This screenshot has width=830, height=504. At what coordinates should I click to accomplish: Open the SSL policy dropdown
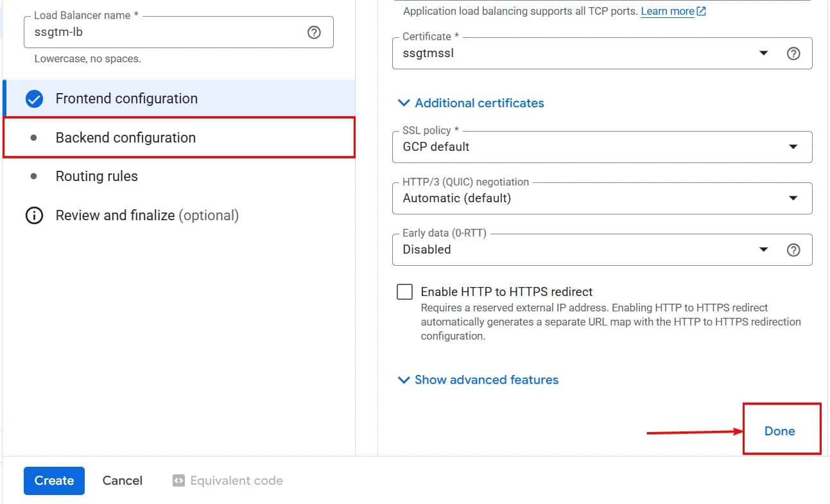(794, 146)
